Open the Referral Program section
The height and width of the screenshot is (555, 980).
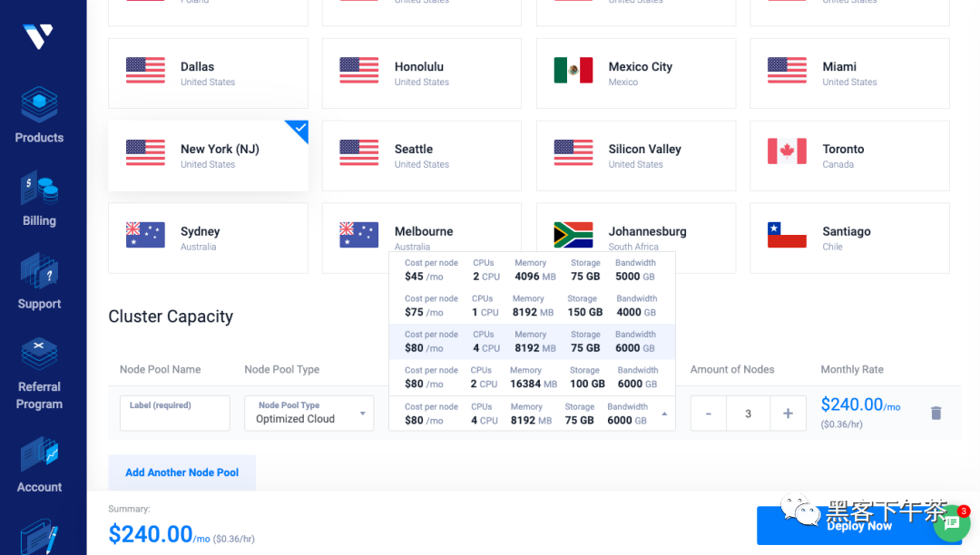[39, 374]
